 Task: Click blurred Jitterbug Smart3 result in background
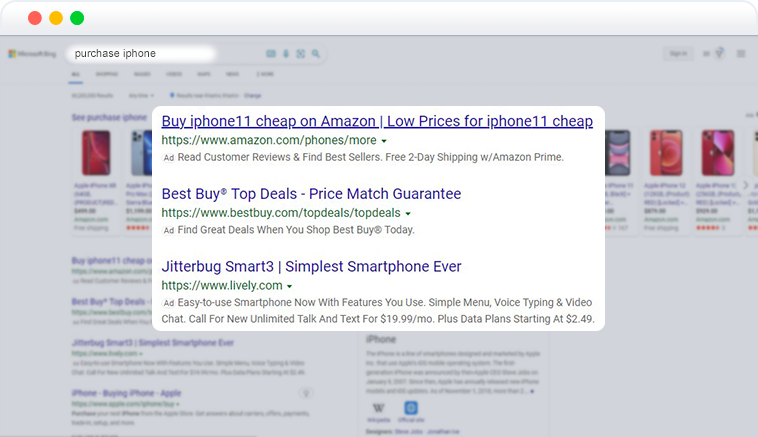[x=153, y=343]
